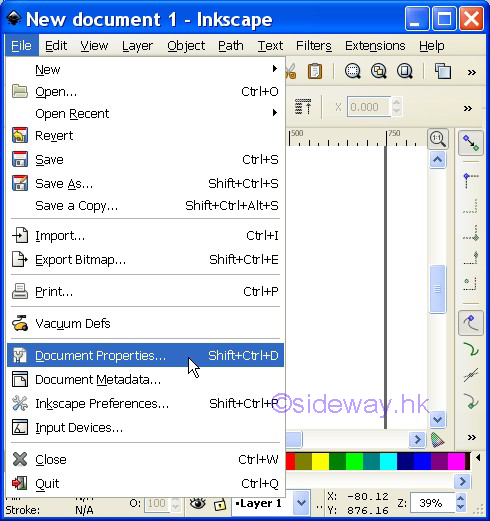Pick the yellow palette swatch
490x521 pixels.
coord(320,461)
